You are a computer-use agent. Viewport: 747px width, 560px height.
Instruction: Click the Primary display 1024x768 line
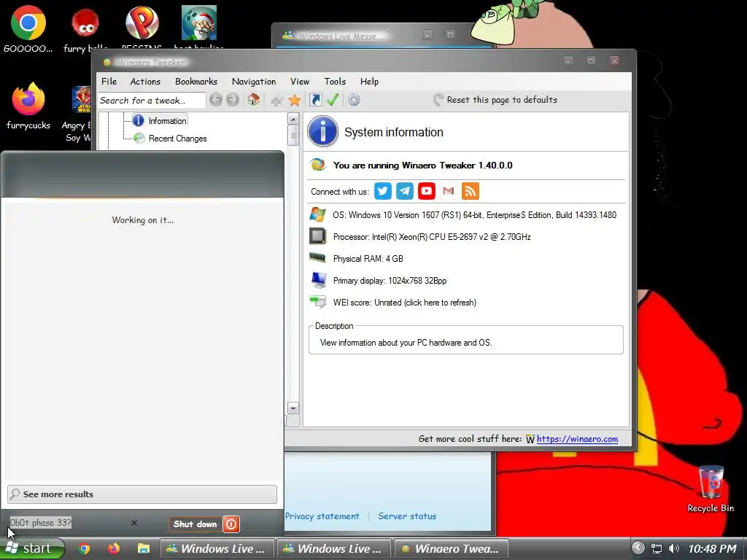pyautogui.click(x=390, y=281)
